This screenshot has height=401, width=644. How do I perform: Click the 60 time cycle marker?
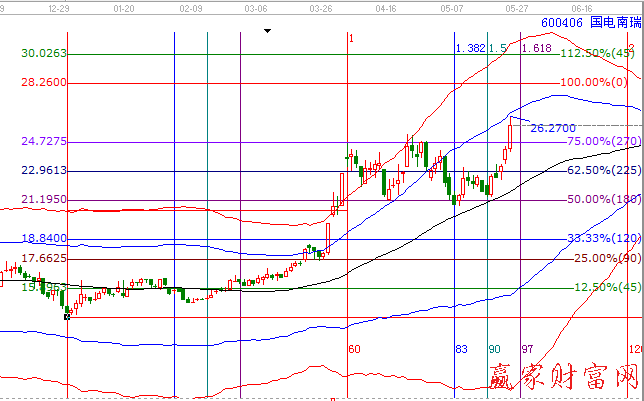[353, 349]
